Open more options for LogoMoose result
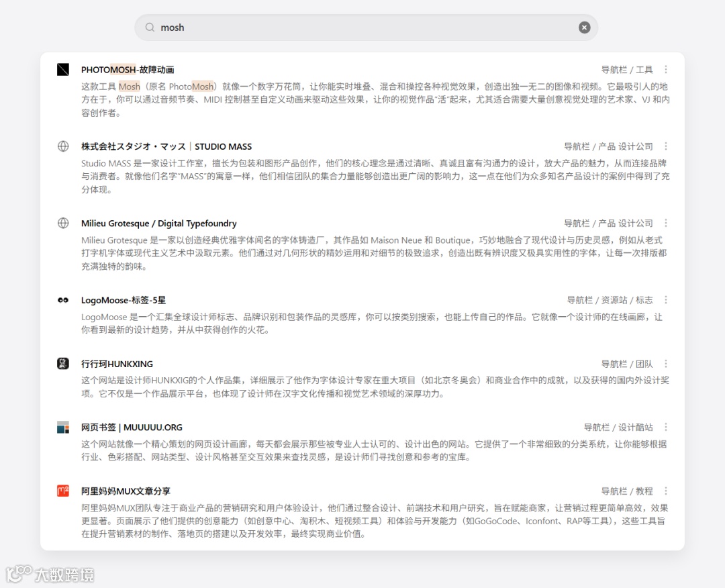Viewport: 725px width, 588px height. pyautogui.click(x=666, y=300)
